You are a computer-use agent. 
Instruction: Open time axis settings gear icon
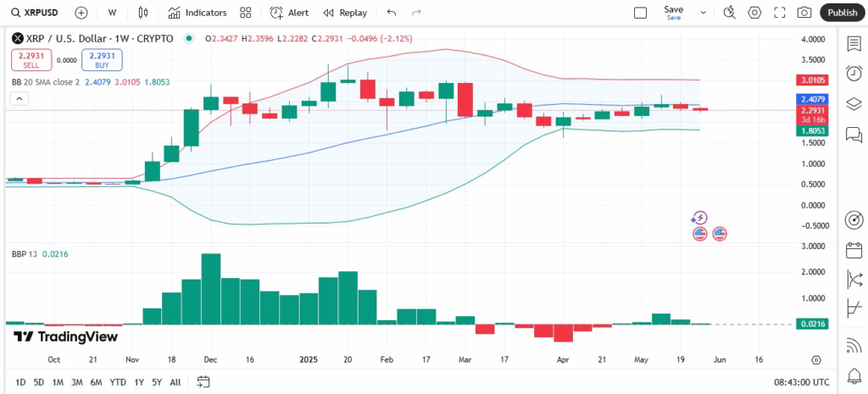tap(816, 360)
